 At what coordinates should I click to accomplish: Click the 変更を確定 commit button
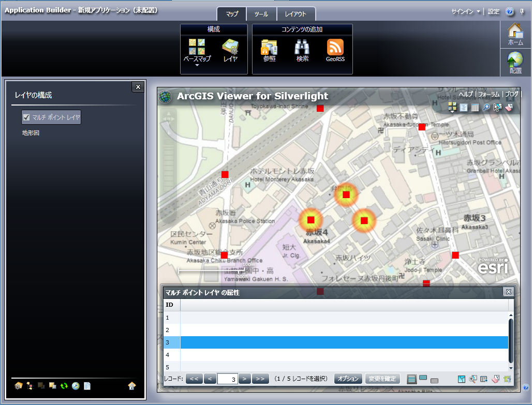[x=382, y=379]
